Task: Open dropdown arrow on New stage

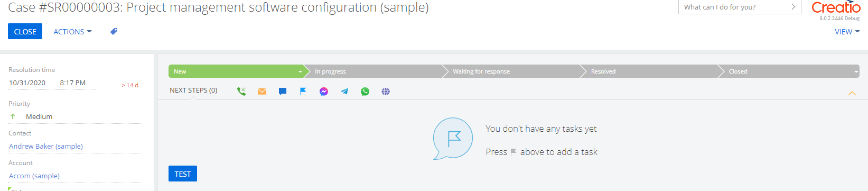Action: (300, 71)
